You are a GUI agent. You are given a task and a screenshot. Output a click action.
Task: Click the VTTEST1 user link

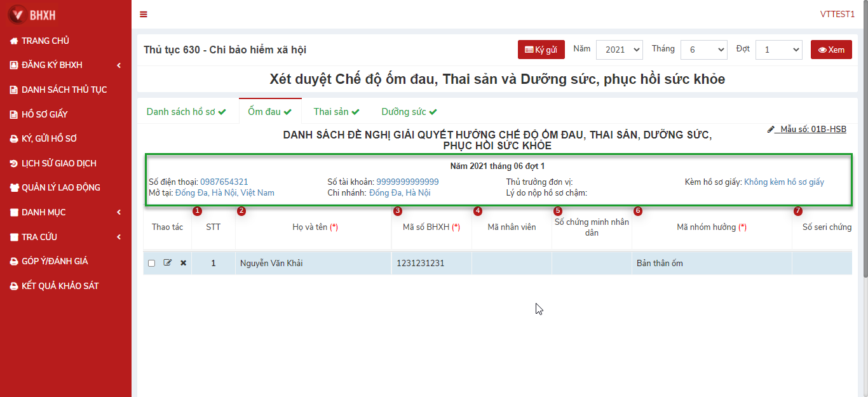[837, 15]
